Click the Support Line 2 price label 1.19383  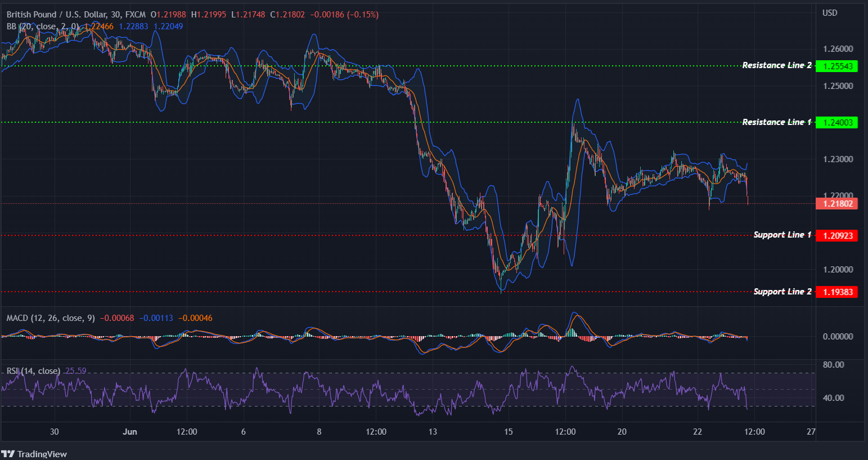(836, 292)
